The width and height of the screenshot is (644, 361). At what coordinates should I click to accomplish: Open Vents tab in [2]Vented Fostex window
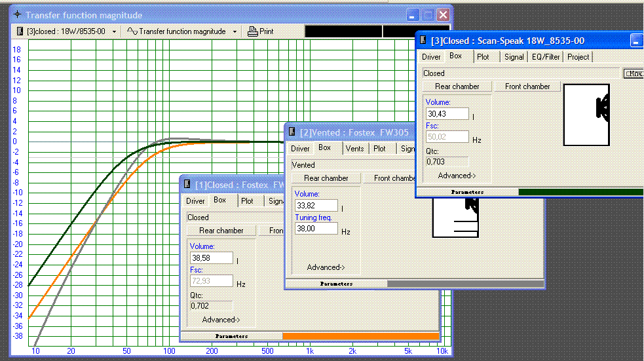[x=354, y=149]
